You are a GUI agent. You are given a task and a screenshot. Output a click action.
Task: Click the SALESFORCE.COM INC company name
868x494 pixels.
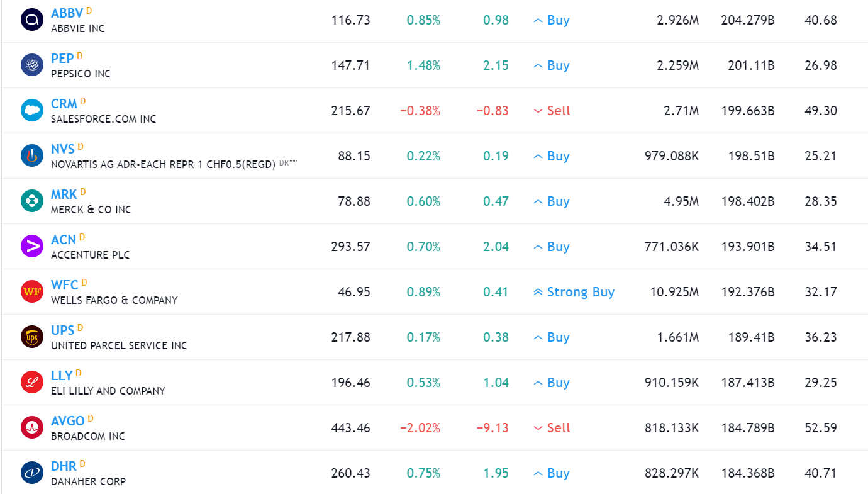click(x=103, y=119)
